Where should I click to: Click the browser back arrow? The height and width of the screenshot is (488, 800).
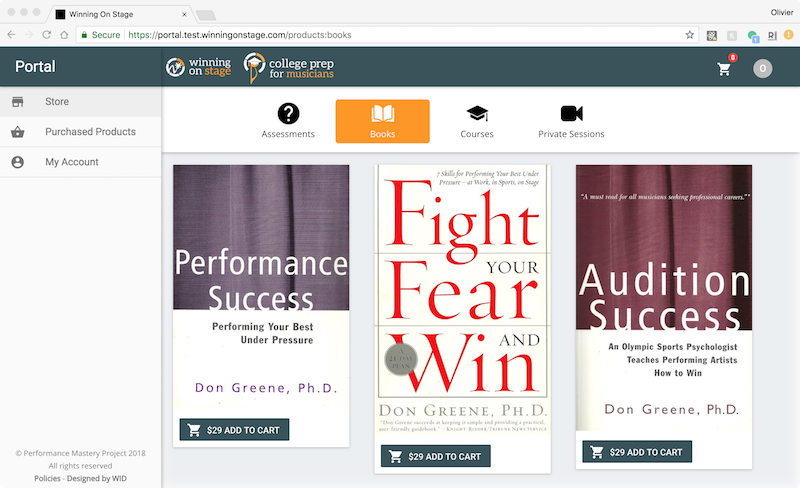[x=11, y=35]
